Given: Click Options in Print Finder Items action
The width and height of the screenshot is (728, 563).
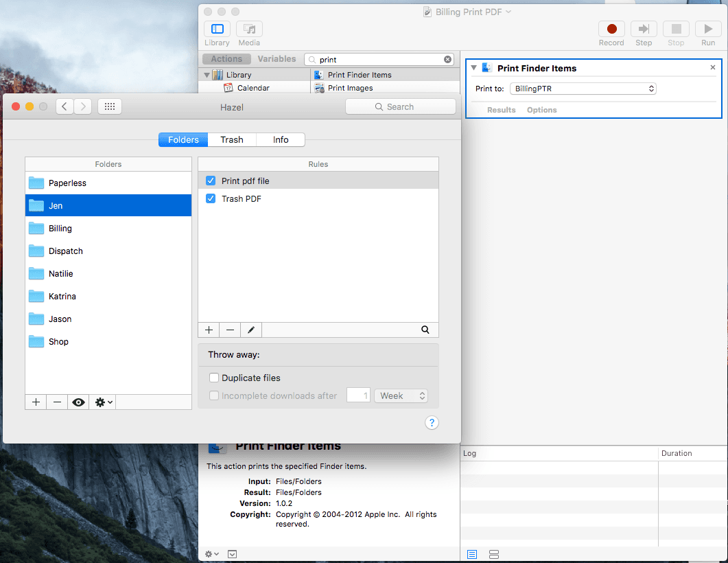Looking at the screenshot, I should click(541, 110).
